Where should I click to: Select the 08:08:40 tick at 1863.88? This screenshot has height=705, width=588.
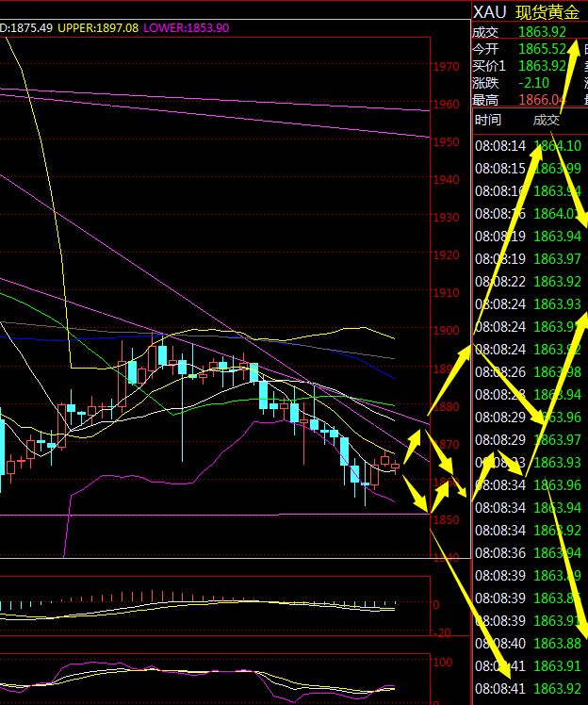coord(528,643)
